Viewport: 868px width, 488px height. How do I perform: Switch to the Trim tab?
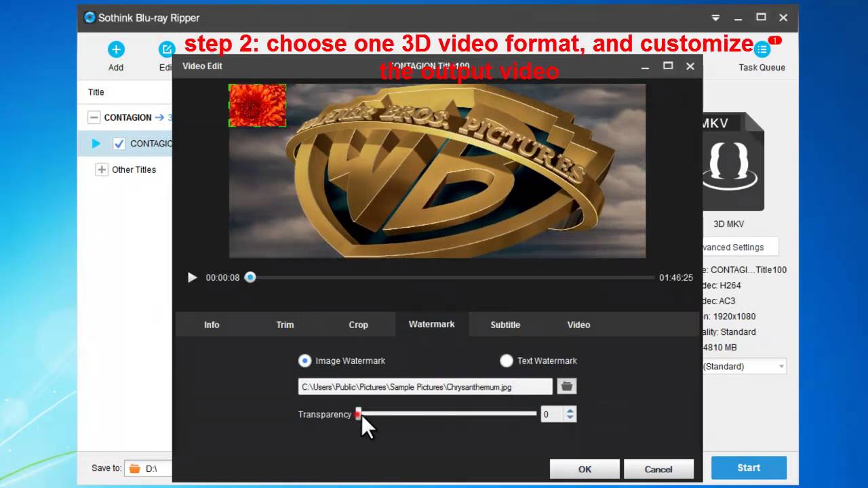click(285, 325)
